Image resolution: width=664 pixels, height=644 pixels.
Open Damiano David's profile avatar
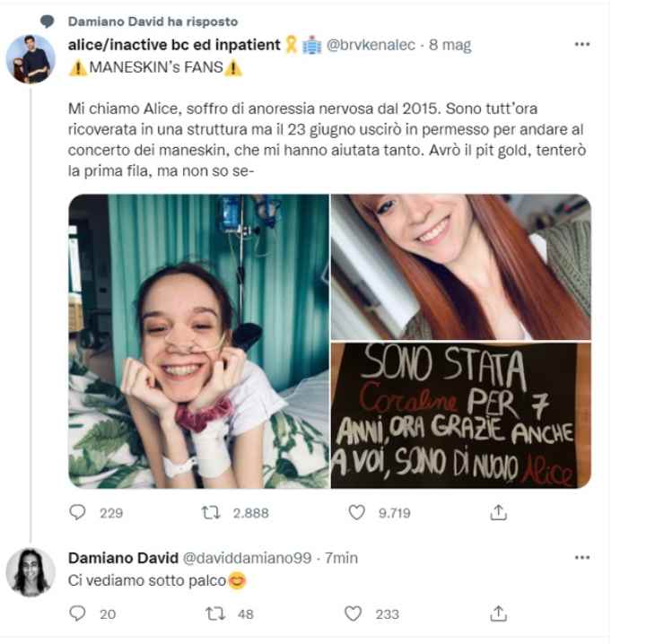point(31,571)
